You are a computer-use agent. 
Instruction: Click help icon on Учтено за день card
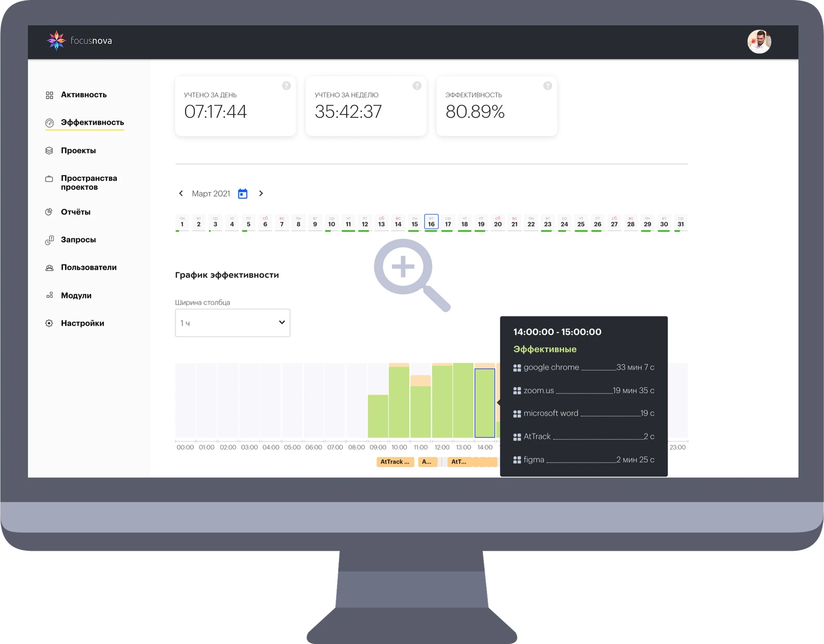[x=286, y=86]
